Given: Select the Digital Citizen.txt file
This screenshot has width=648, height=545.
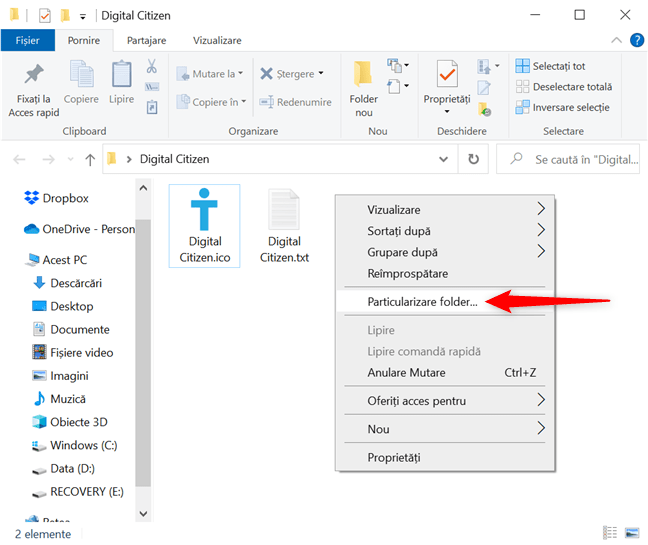Looking at the screenshot, I should 284,226.
